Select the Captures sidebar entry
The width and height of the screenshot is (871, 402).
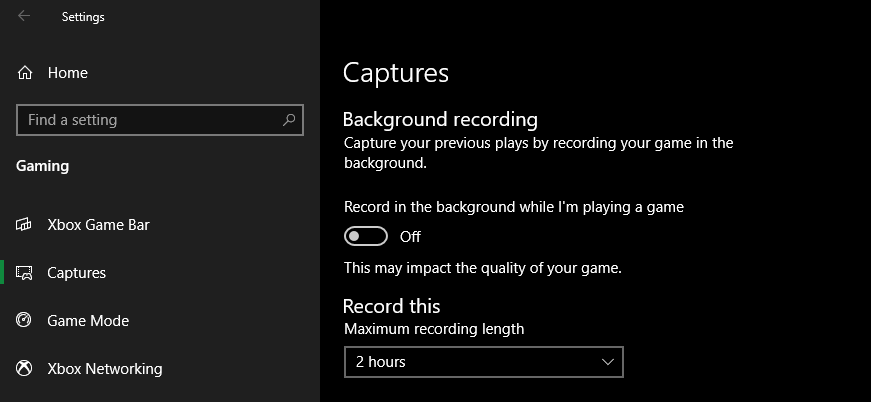pos(76,273)
